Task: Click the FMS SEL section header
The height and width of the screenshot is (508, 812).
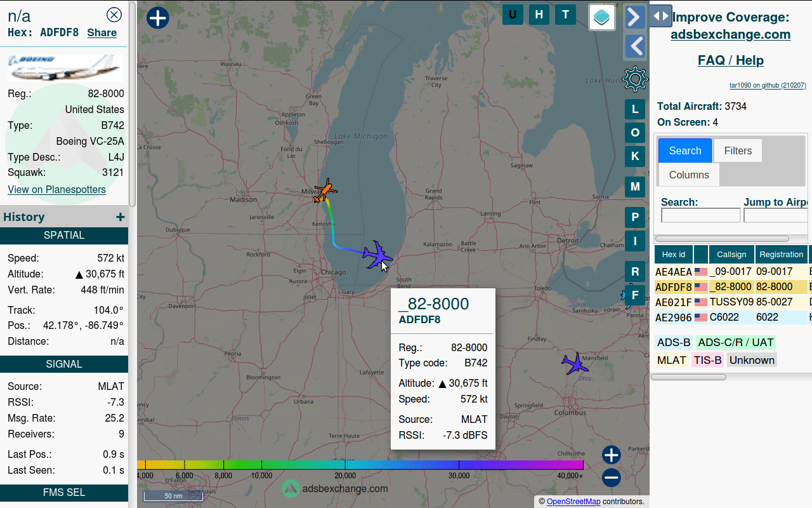Action: point(64,493)
